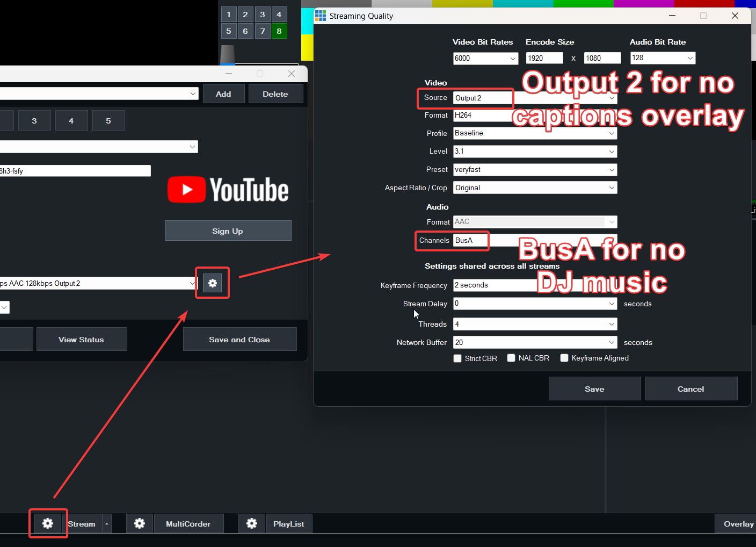The image size is (756, 547).
Task: Enable the NAL CBR checkbox
Action: click(x=511, y=358)
